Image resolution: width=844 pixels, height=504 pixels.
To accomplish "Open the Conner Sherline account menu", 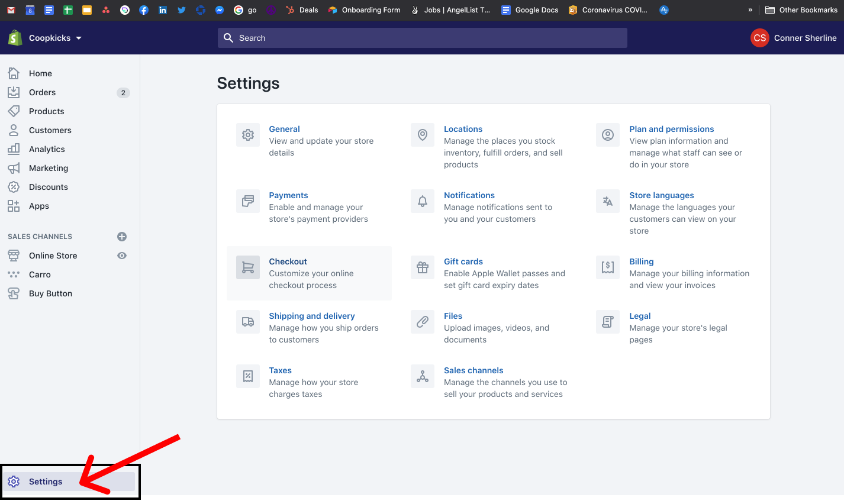I will 793,38.
